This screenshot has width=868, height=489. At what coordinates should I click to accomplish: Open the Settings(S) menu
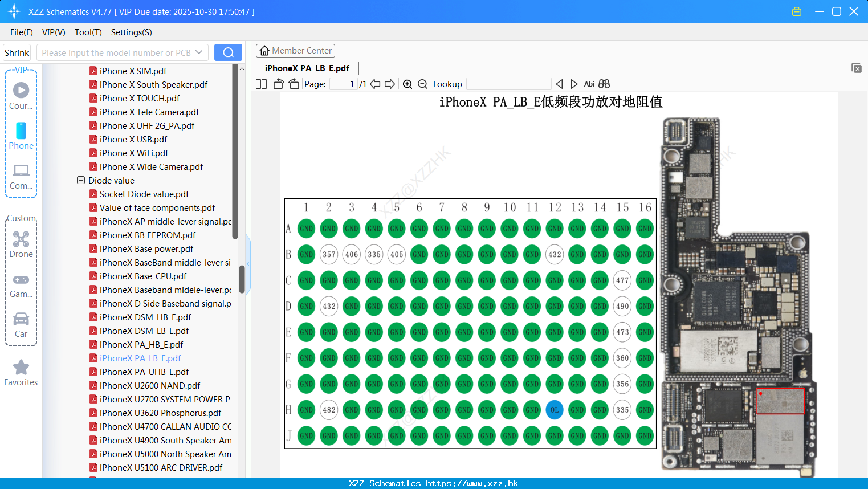(132, 32)
